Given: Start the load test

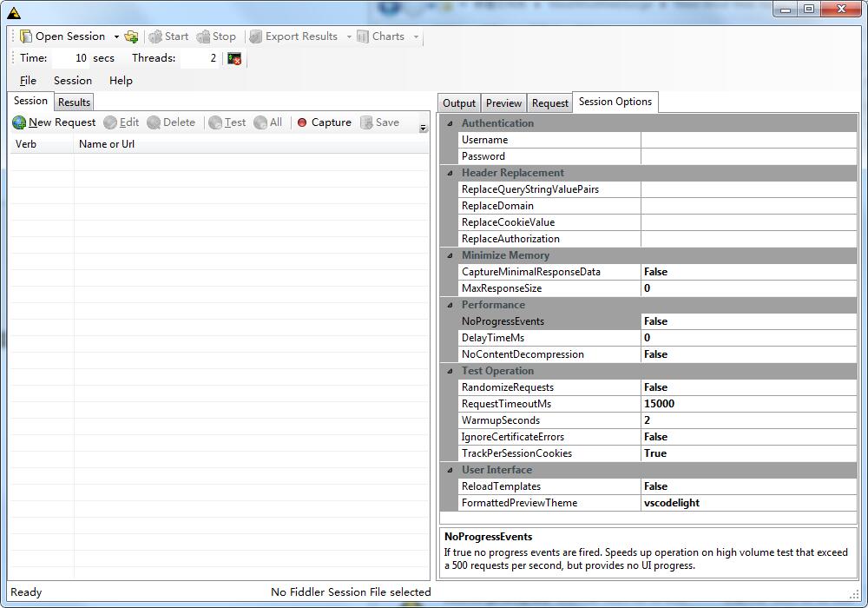Looking at the screenshot, I should click(168, 36).
